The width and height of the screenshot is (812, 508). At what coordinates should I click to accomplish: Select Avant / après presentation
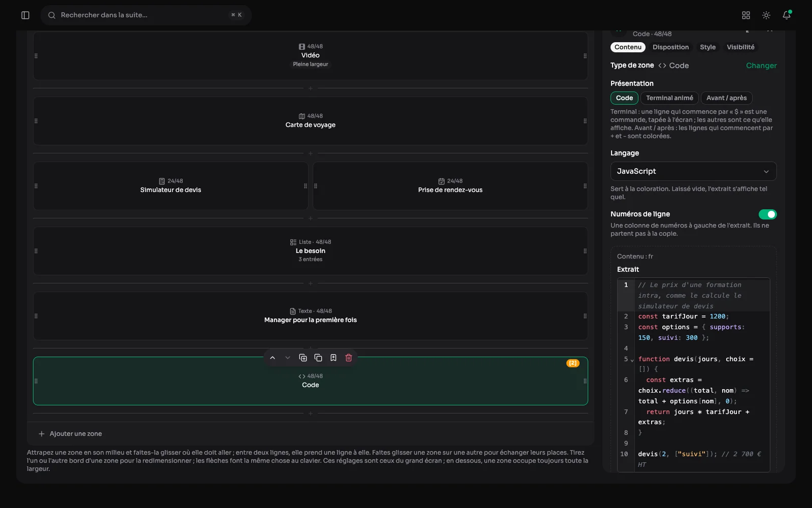tap(726, 98)
